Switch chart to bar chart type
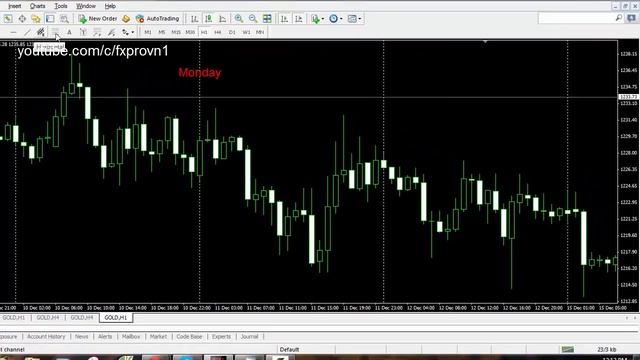This screenshot has width=640, height=360. click(x=195, y=19)
